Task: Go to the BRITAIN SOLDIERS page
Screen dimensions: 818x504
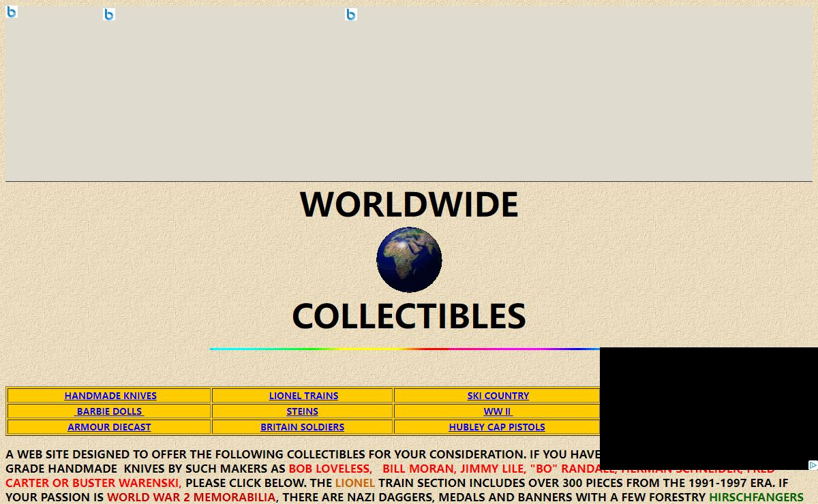Action: [302, 427]
